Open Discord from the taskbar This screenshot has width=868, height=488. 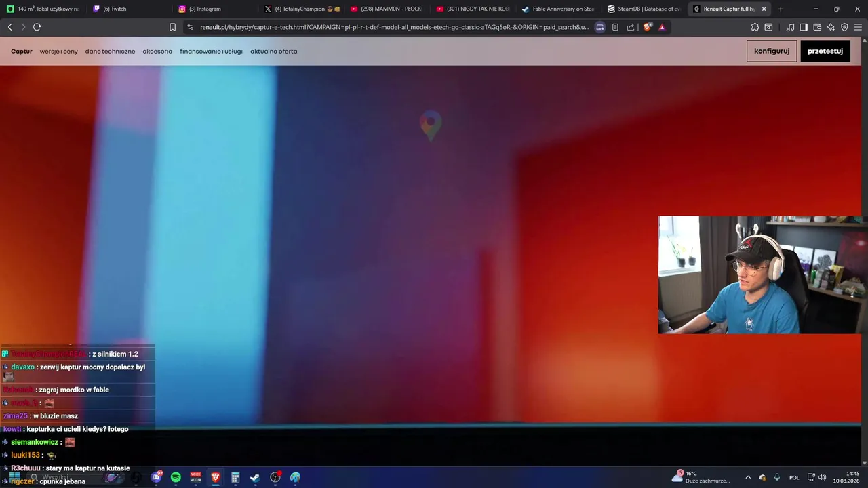point(157,477)
